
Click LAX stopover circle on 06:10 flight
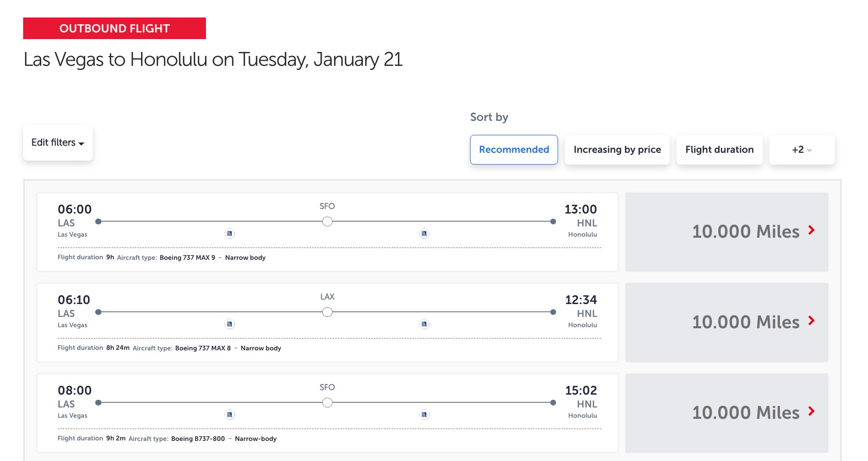coord(327,312)
